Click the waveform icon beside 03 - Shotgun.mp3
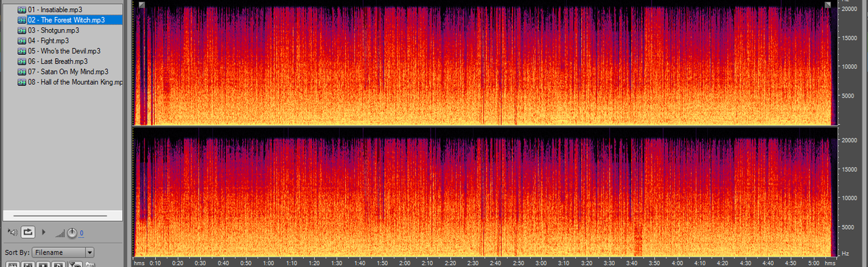 (x=22, y=30)
